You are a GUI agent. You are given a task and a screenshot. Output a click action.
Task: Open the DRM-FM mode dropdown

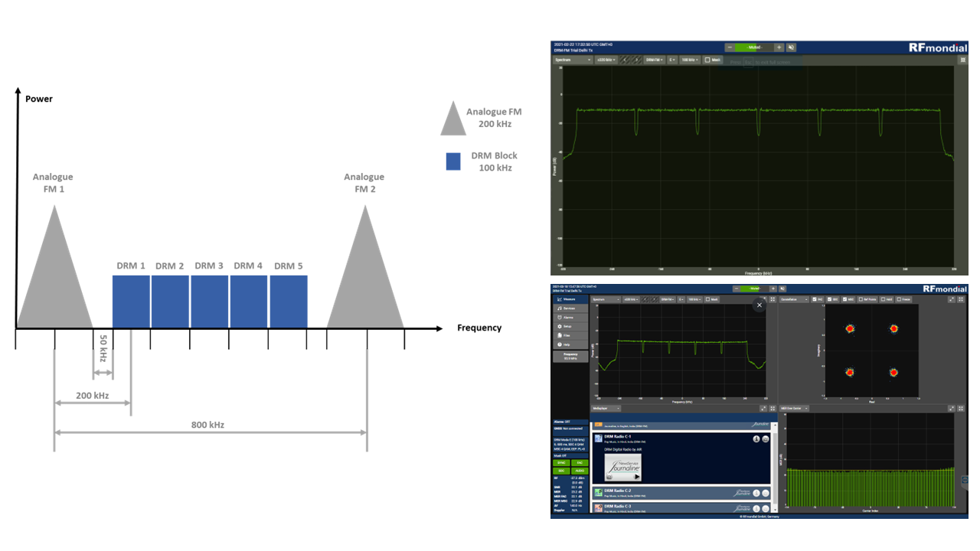668,299
